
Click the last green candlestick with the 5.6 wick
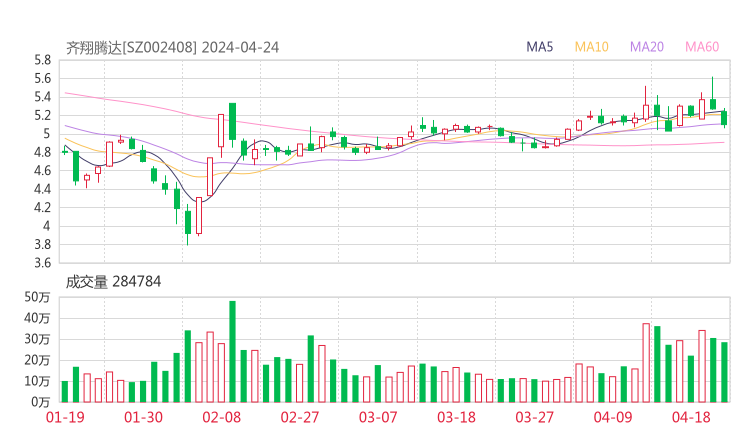[x=713, y=94]
